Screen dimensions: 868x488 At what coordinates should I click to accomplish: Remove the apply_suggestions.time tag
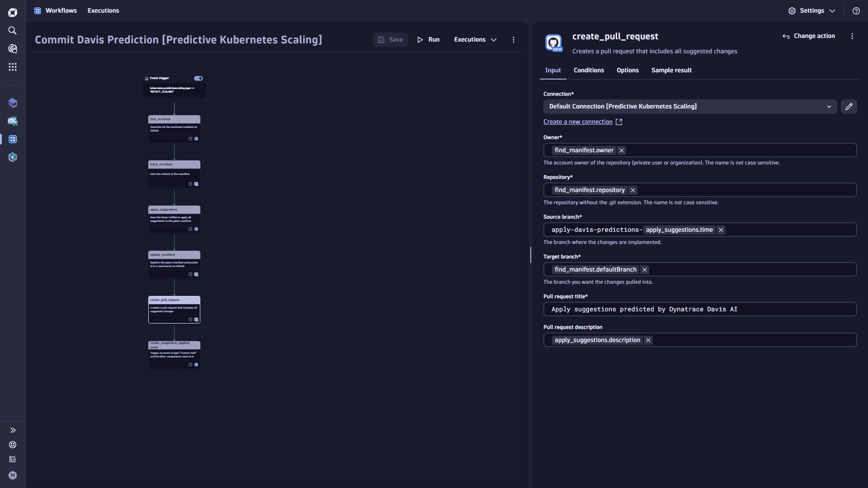(721, 230)
